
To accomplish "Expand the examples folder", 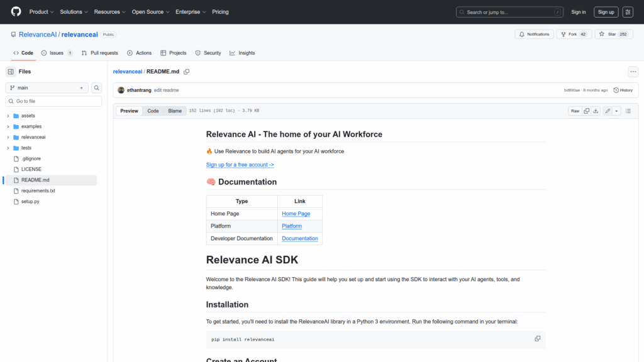I will [8, 126].
